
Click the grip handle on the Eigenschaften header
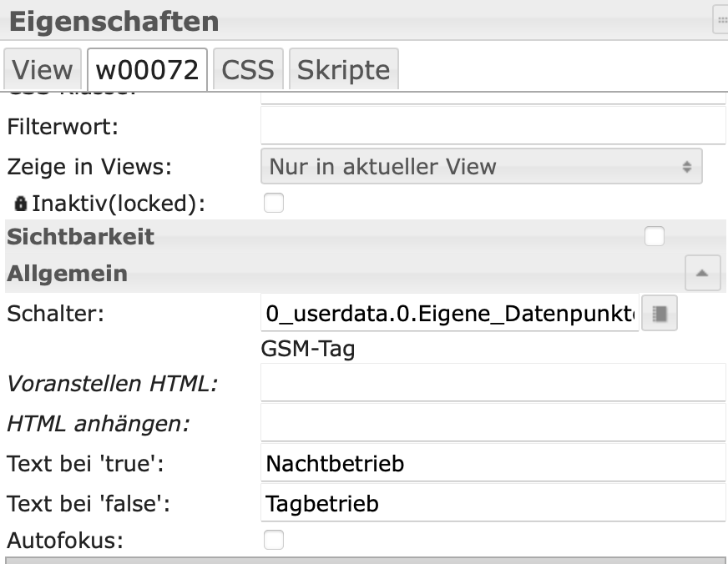(721, 20)
